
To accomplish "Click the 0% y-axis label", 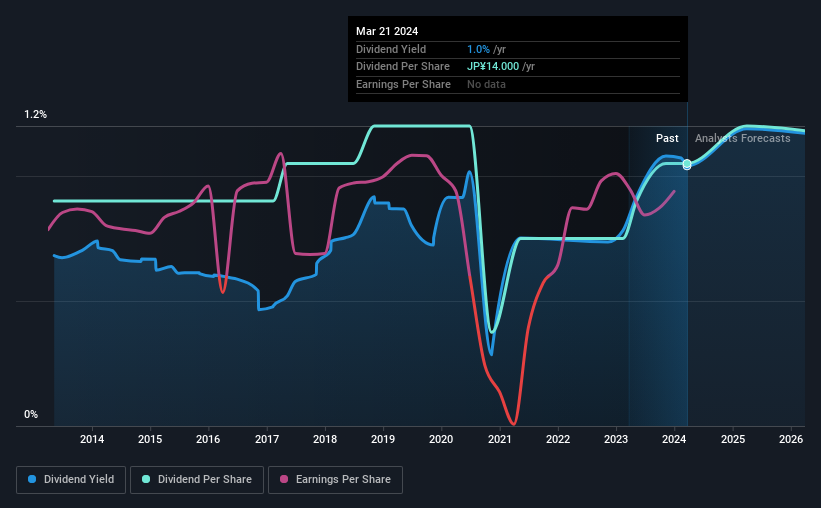I will 31,414.
